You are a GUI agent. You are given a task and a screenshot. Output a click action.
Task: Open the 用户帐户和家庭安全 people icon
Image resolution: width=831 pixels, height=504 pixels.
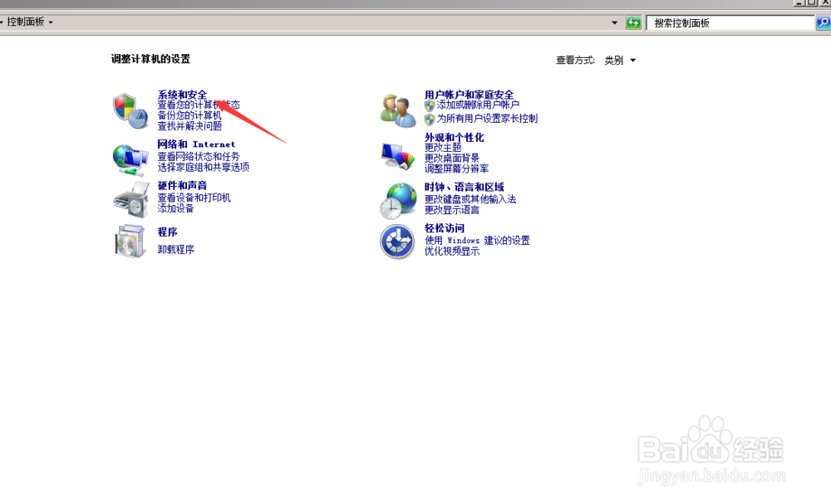point(398,110)
